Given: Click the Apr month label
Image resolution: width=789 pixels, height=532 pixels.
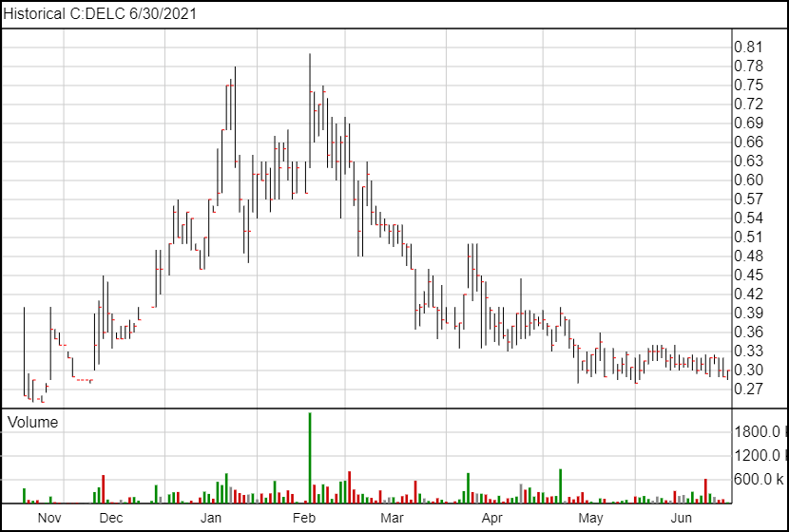Looking at the screenshot, I should click(x=491, y=518).
